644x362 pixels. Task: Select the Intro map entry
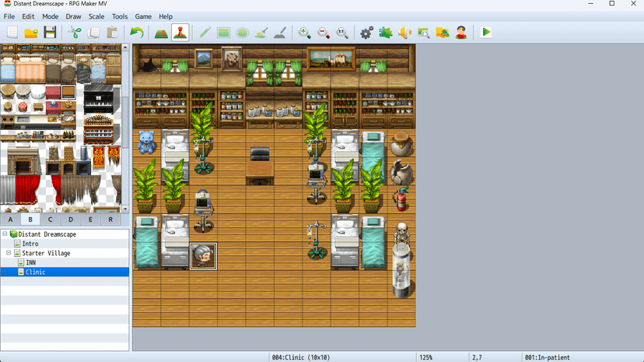(30, 244)
